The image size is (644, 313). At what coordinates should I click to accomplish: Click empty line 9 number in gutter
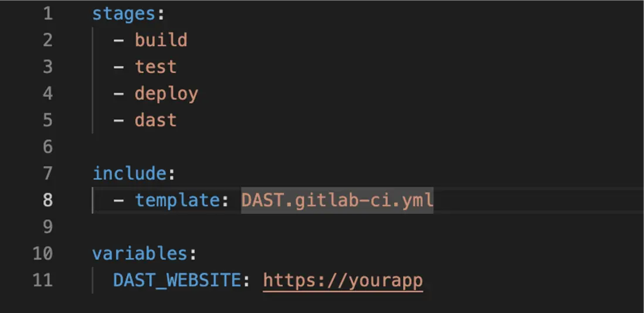click(48, 227)
